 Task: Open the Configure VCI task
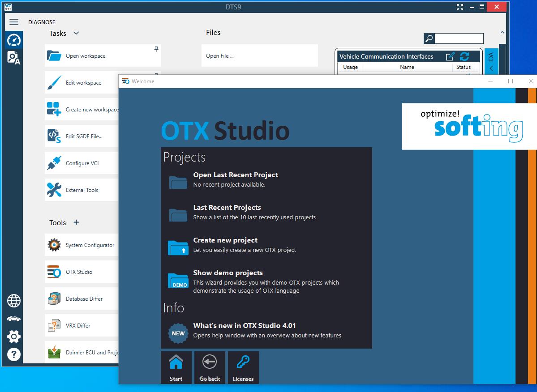[x=82, y=163]
